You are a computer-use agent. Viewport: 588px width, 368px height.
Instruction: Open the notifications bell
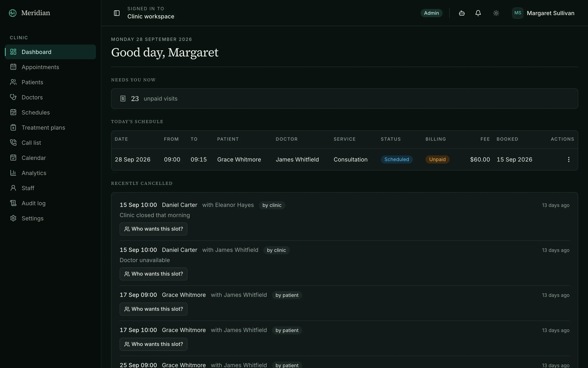pos(478,13)
